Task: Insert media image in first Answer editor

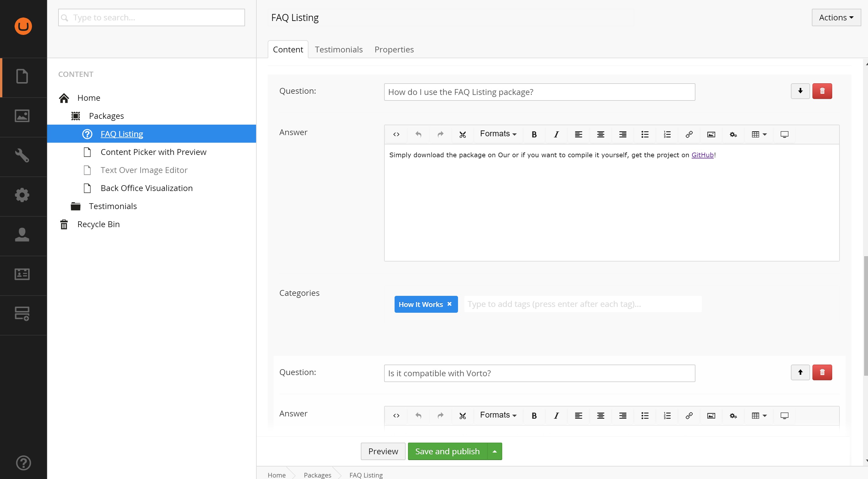Action: coord(711,135)
